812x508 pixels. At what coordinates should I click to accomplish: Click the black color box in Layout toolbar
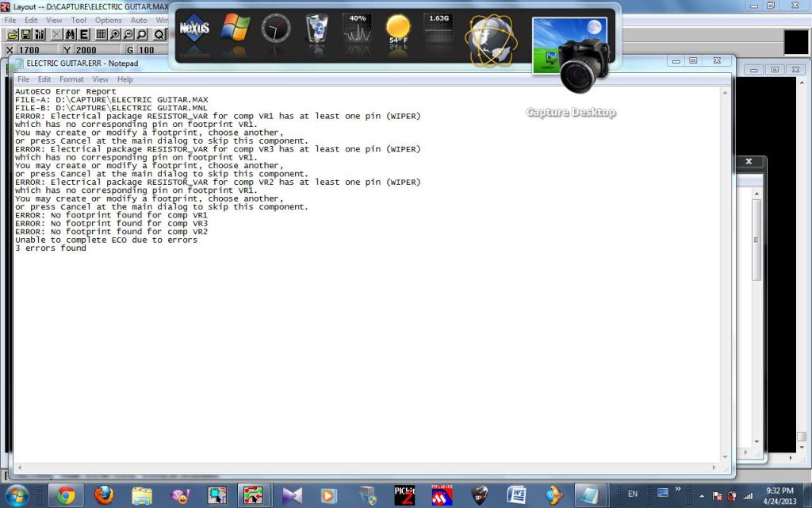point(795,43)
